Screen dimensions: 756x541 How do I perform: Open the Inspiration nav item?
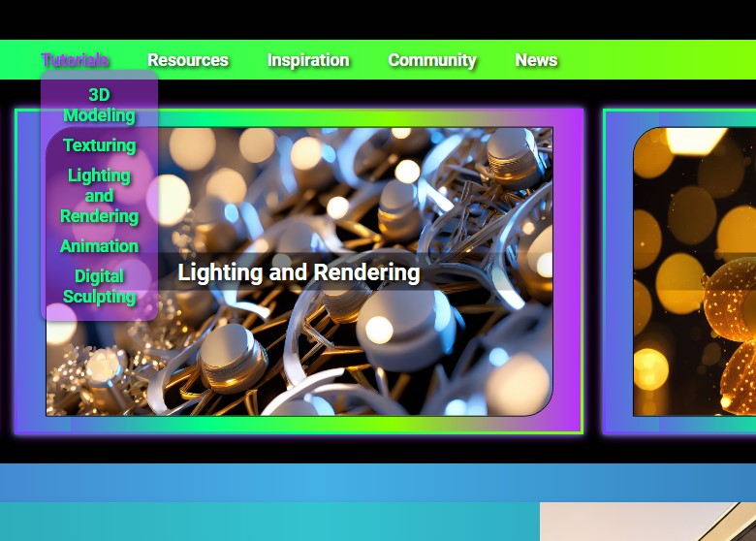(x=307, y=60)
